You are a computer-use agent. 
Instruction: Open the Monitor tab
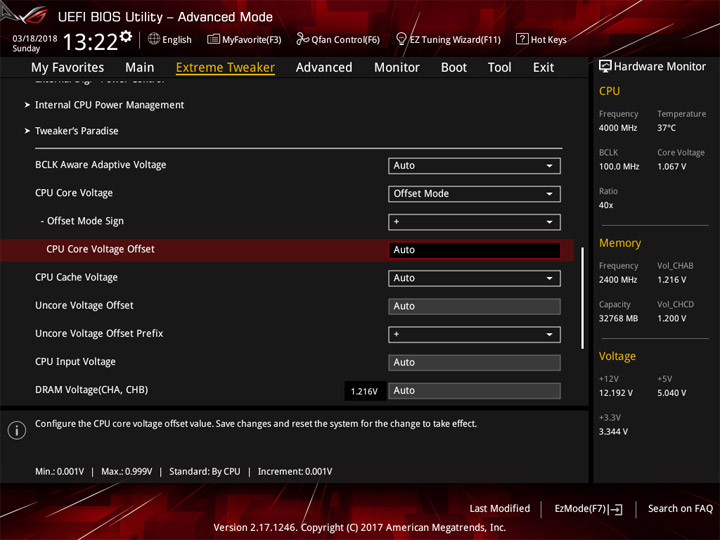(x=397, y=68)
